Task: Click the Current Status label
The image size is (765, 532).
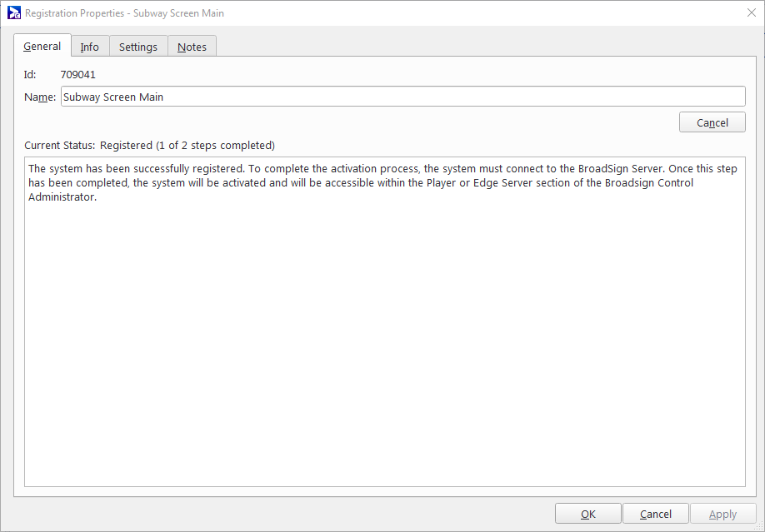Action: coord(60,145)
